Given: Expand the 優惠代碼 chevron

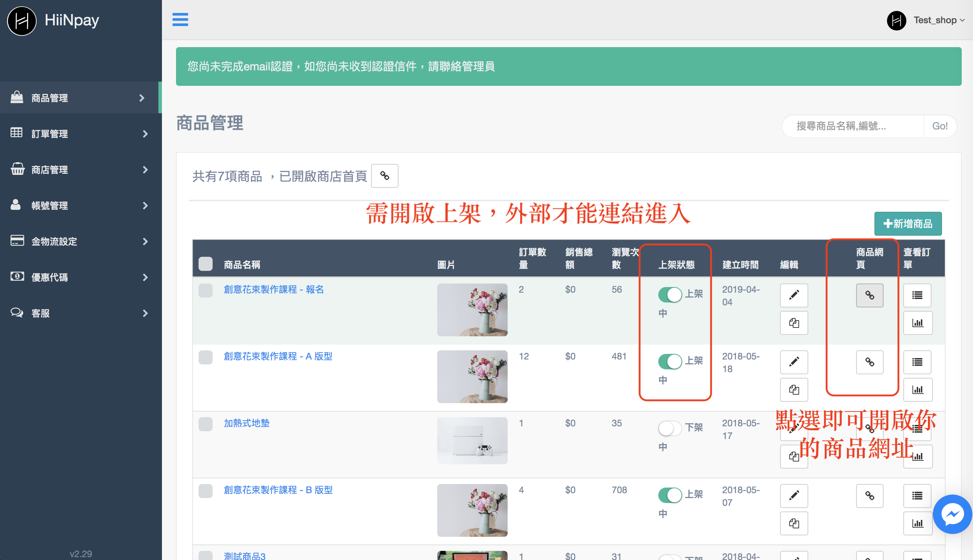Looking at the screenshot, I should (145, 277).
